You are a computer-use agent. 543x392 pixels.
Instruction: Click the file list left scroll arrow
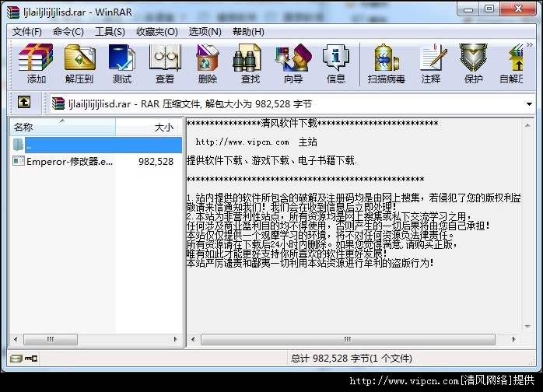tap(16, 339)
